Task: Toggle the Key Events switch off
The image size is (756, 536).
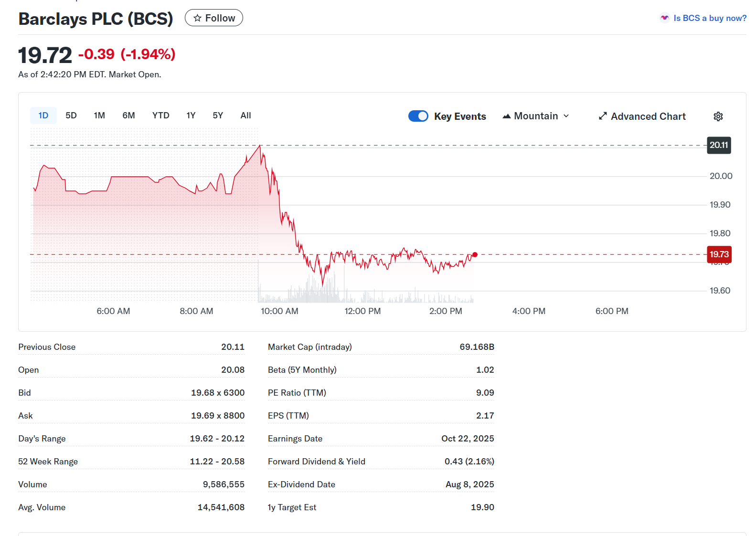Action: pyautogui.click(x=418, y=116)
